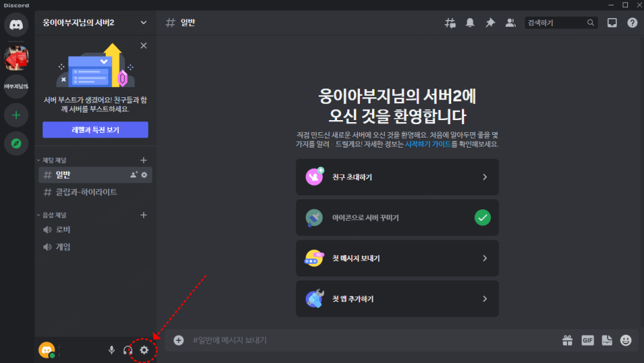
Task: Close the server boost banner
Action: (x=143, y=46)
